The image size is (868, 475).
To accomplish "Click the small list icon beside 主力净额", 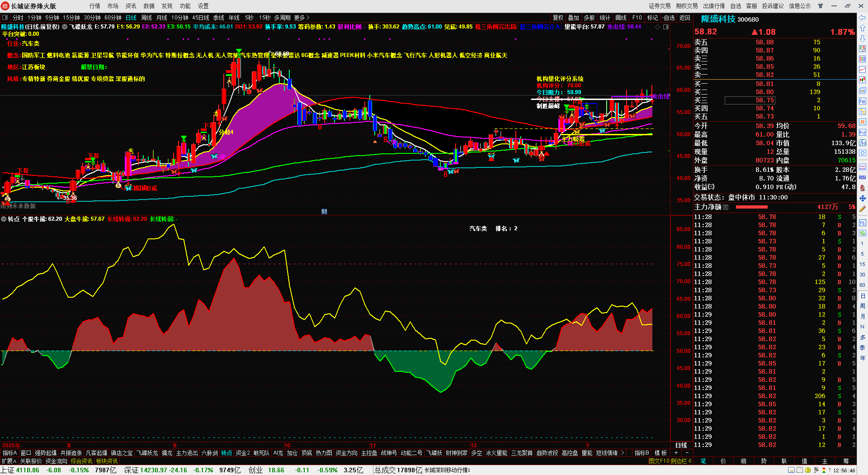I will click(x=726, y=207).
